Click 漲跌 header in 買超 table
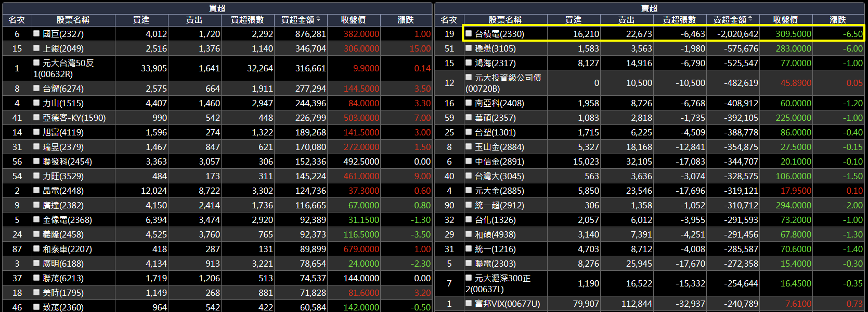868x312 pixels. (406, 20)
